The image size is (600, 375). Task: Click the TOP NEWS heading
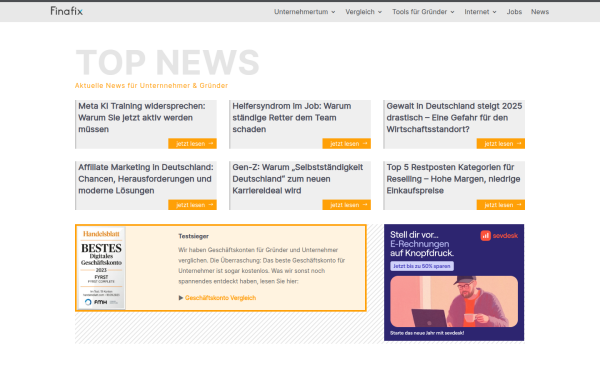coord(167,62)
